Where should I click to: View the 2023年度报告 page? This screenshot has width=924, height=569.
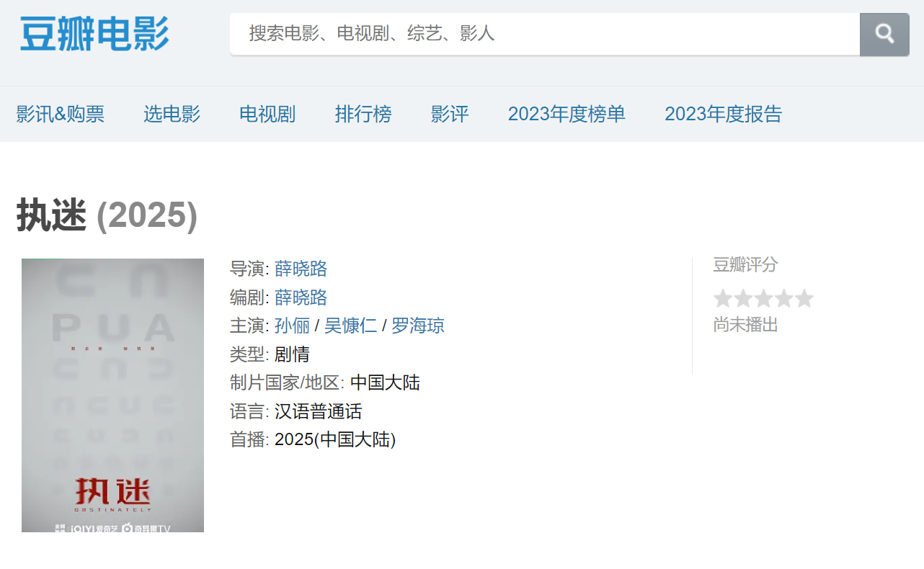pos(723,114)
